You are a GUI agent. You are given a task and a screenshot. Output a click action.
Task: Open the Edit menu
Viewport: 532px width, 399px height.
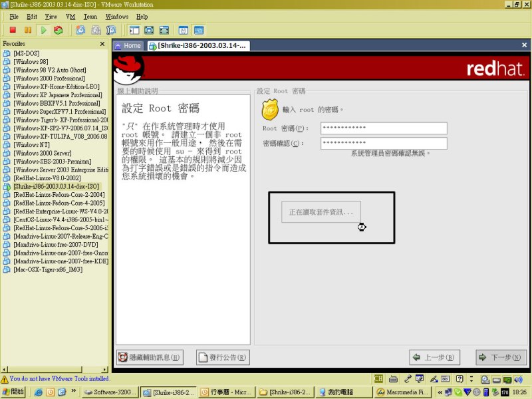[x=32, y=17]
